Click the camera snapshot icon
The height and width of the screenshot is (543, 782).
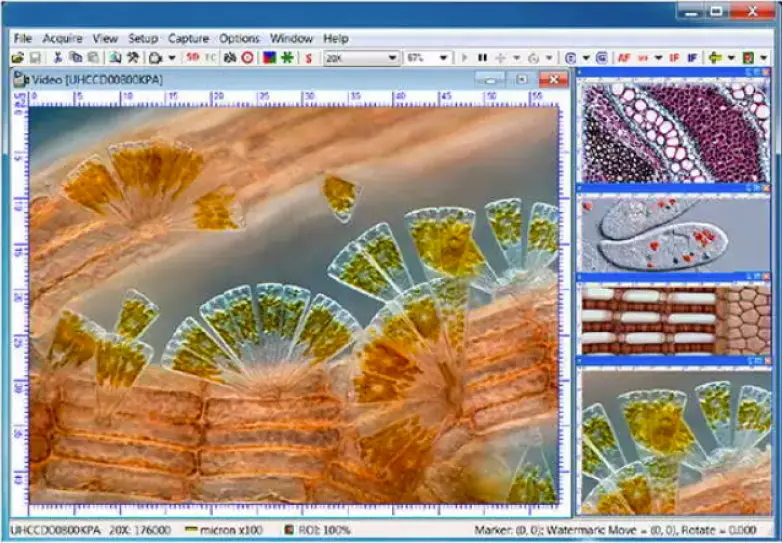[156, 58]
